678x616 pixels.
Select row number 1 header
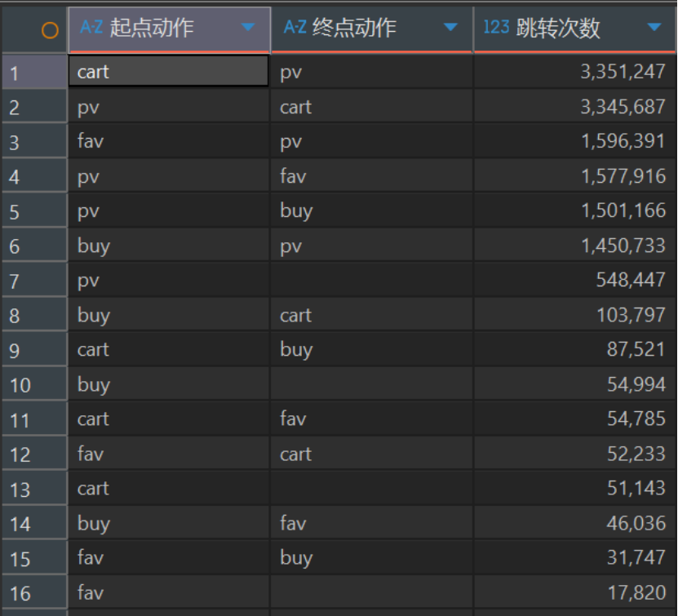(x=34, y=72)
